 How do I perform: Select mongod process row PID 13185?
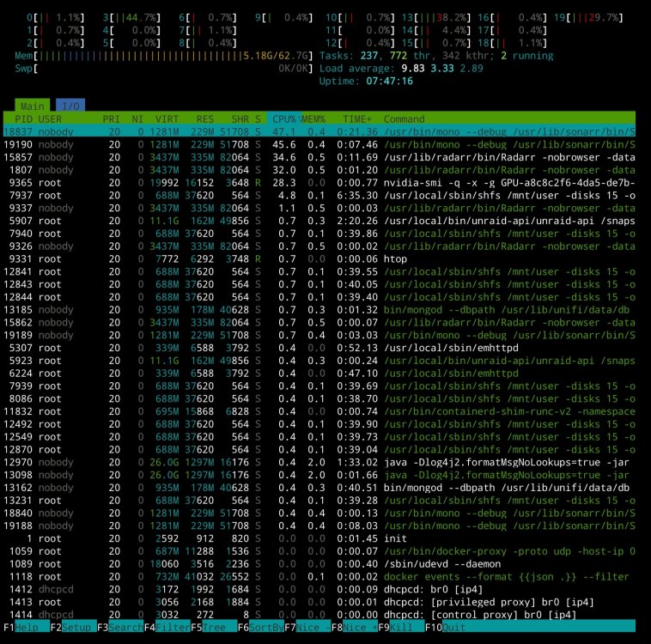point(319,310)
